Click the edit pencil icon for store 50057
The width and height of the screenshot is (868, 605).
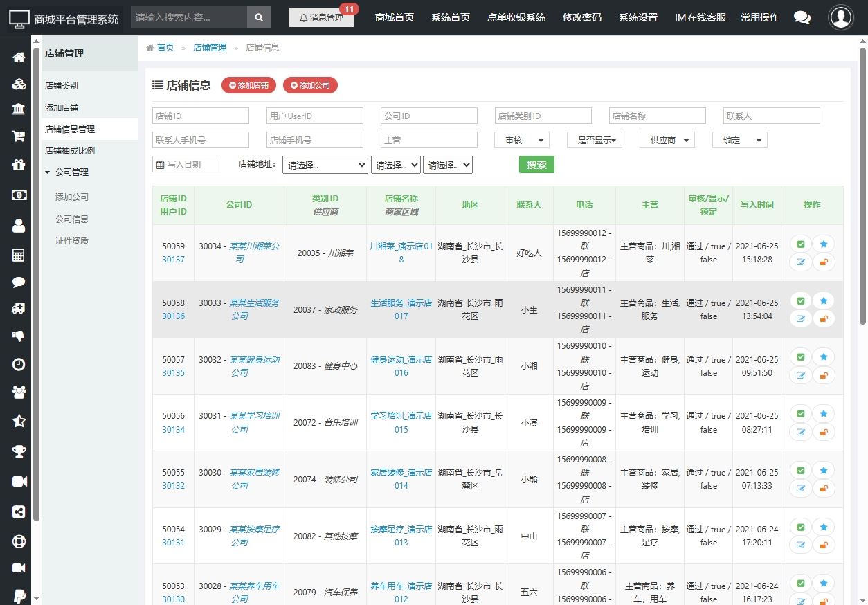pyautogui.click(x=801, y=376)
